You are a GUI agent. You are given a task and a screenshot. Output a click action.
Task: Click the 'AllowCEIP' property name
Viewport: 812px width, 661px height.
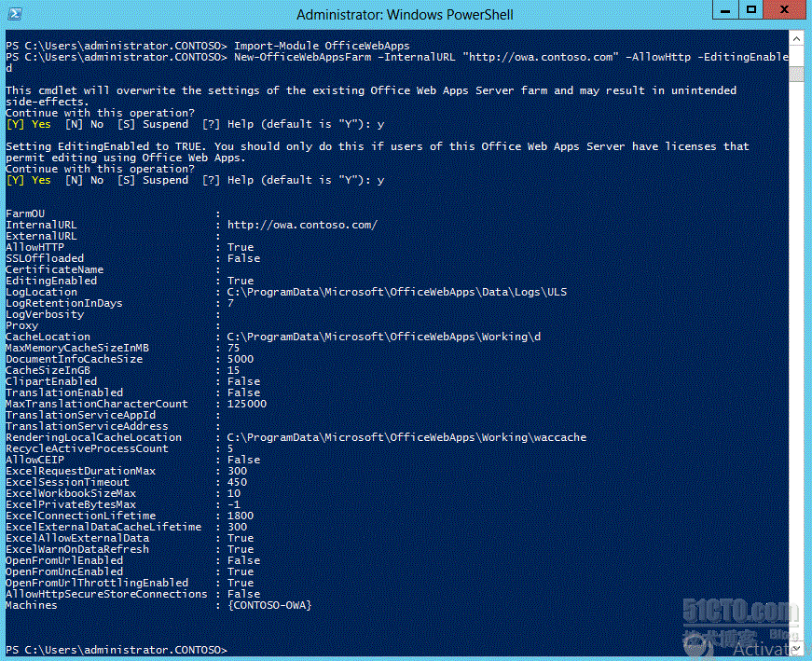pyautogui.click(x=34, y=460)
